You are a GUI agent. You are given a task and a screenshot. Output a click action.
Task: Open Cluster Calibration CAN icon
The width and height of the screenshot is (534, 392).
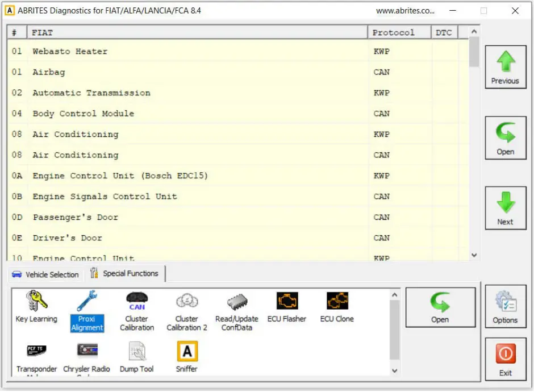(137, 301)
